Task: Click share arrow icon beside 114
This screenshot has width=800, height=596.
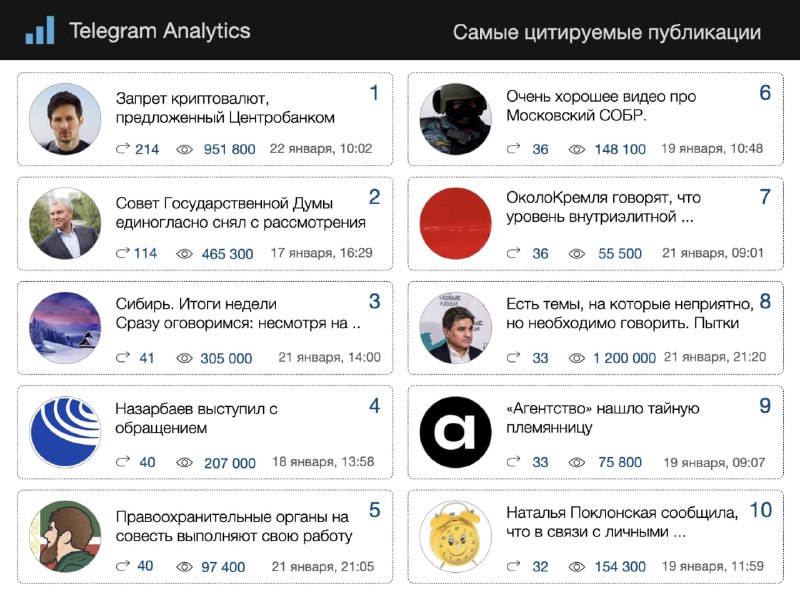Action: pyautogui.click(x=122, y=253)
